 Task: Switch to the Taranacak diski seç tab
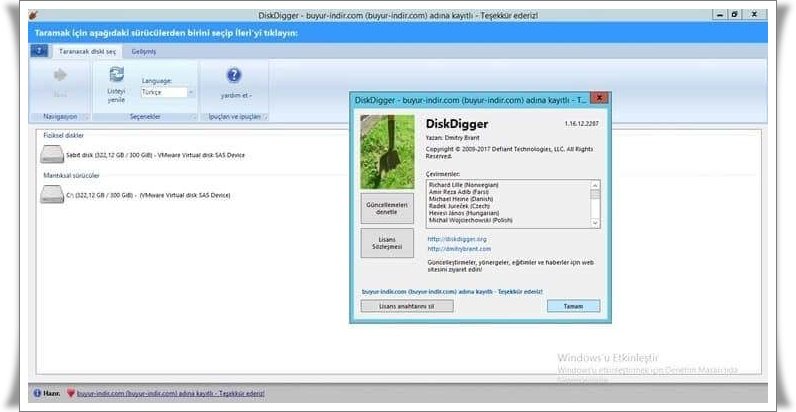point(87,52)
